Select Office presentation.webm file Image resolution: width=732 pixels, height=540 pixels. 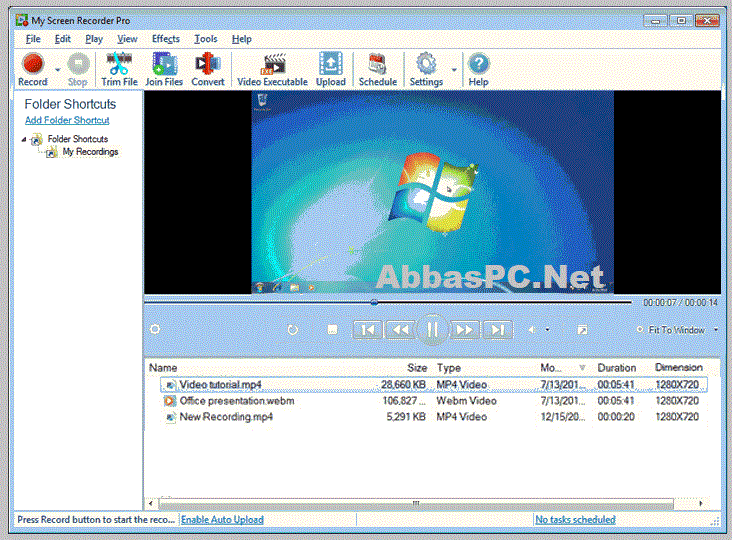click(434, 401)
